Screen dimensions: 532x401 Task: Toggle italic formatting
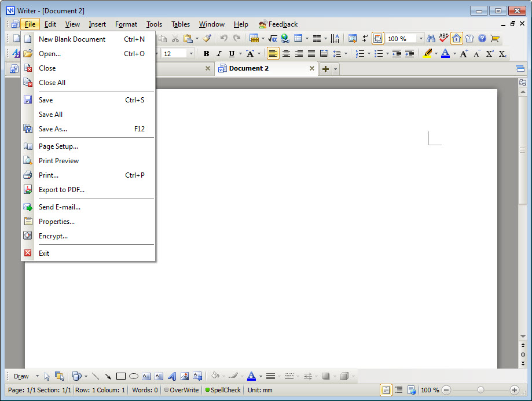[219, 53]
